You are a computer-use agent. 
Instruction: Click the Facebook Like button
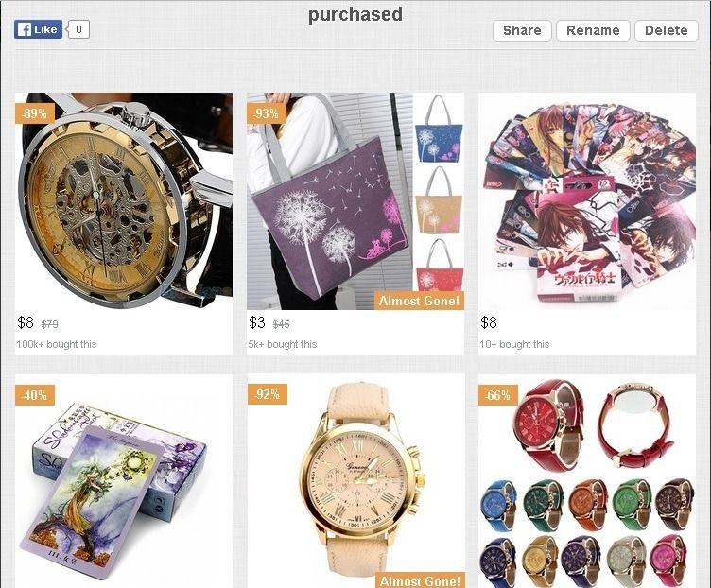[38, 29]
